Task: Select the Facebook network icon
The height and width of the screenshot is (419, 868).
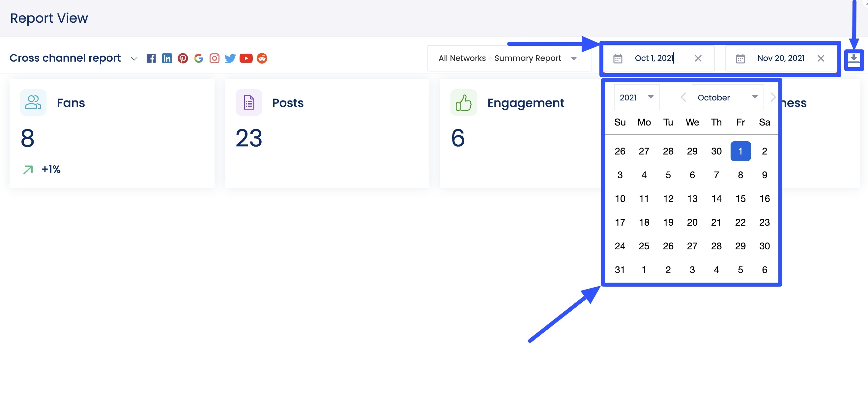Action: (x=152, y=58)
